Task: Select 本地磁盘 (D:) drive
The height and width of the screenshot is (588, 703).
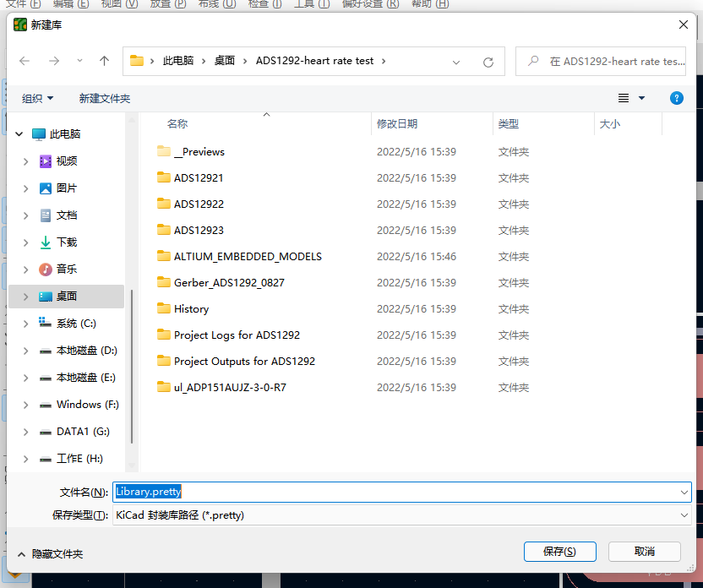Action: pos(86,351)
